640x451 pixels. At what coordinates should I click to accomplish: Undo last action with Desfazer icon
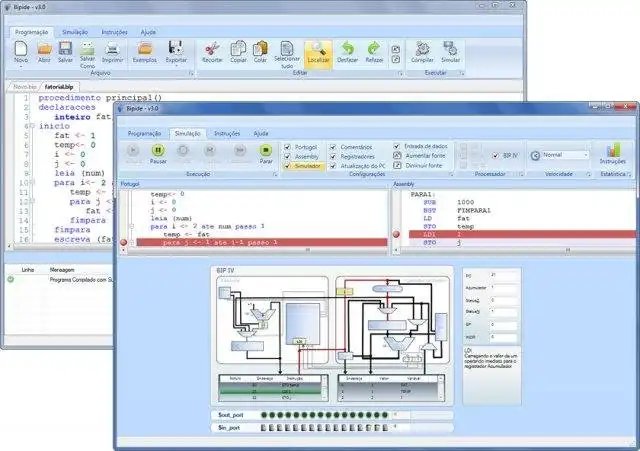[347, 52]
